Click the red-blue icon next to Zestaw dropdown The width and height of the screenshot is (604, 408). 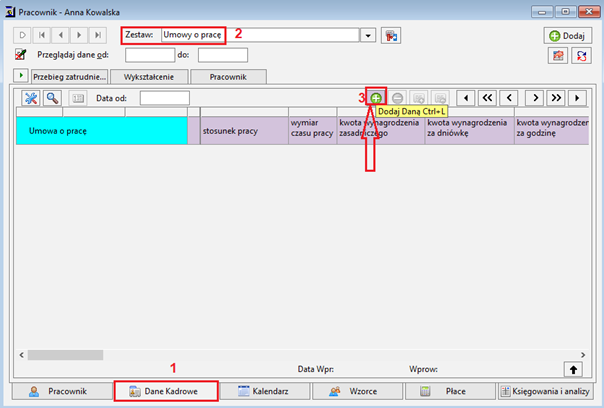pos(391,35)
